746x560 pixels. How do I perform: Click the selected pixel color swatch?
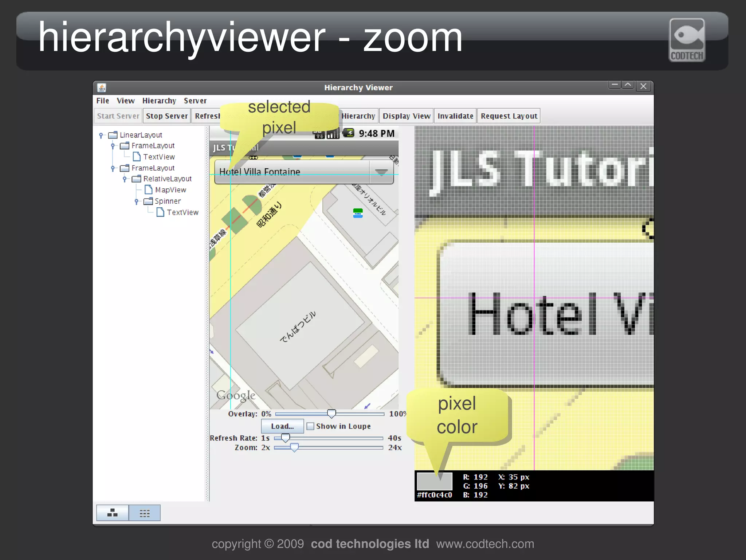pyautogui.click(x=434, y=481)
